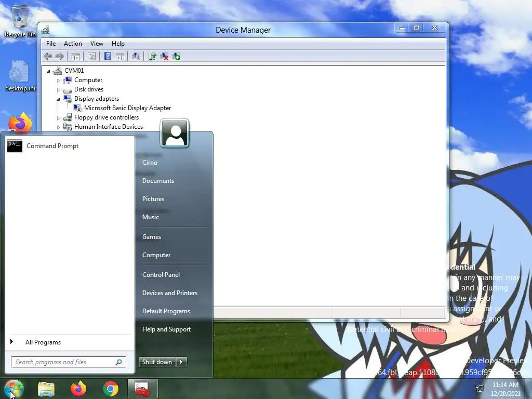Click the Device Manager title bar icon
Viewport: 532px width, 399px height.
click(x=46, y=30)
